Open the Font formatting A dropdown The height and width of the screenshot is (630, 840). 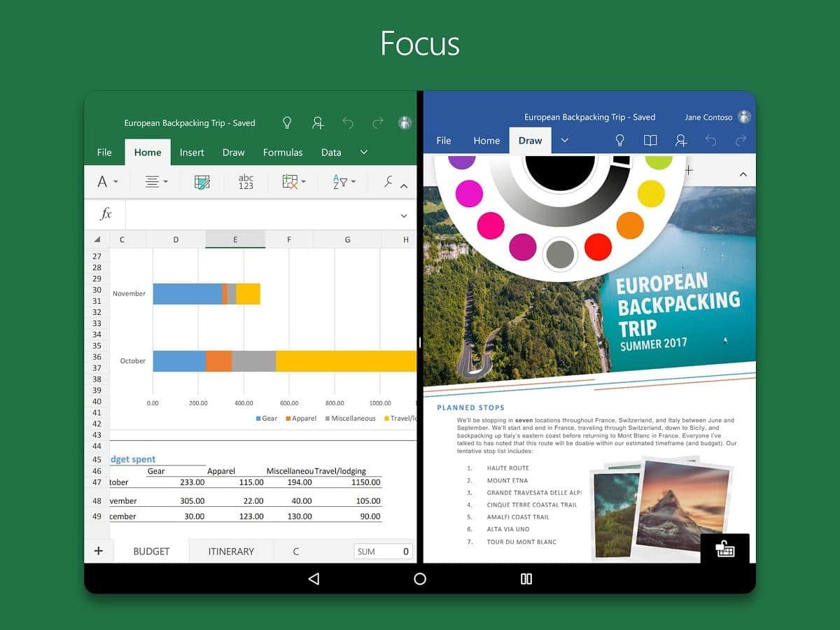coord(107,182)
